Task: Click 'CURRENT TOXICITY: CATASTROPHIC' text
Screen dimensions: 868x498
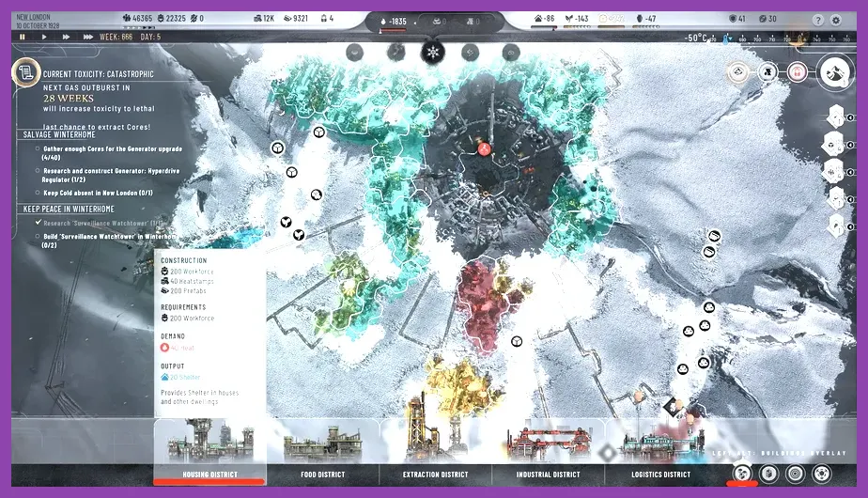Action: tap(99, 73)
